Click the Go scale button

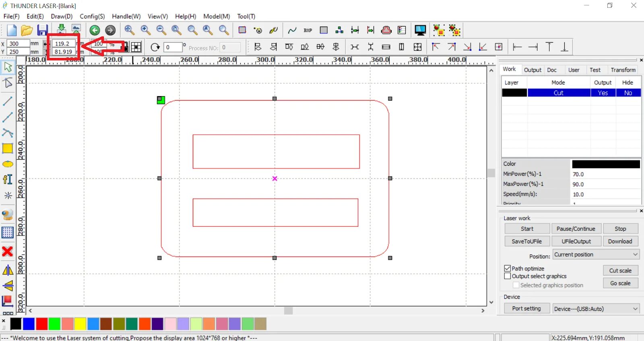[620, 283]
